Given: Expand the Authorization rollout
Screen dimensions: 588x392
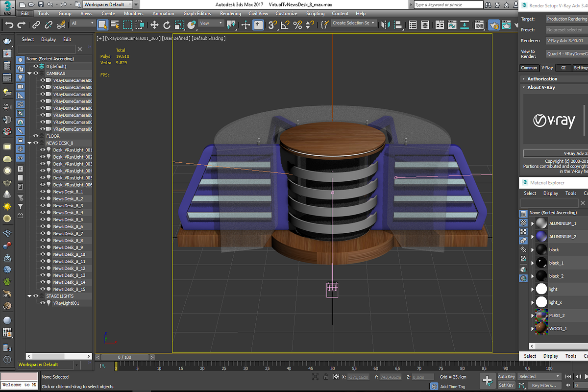Looking at the screenshot, I should click(542, 78).
